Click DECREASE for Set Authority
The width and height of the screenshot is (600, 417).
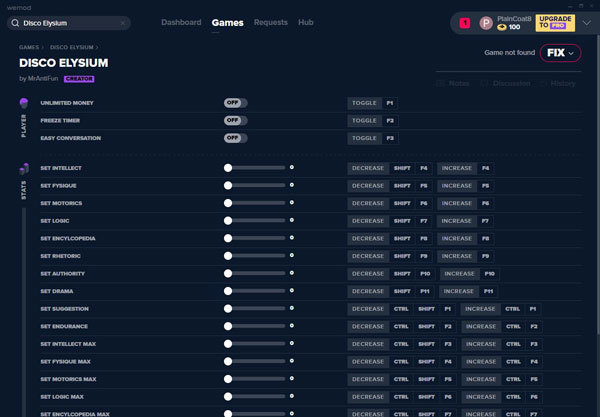[368, 274]
